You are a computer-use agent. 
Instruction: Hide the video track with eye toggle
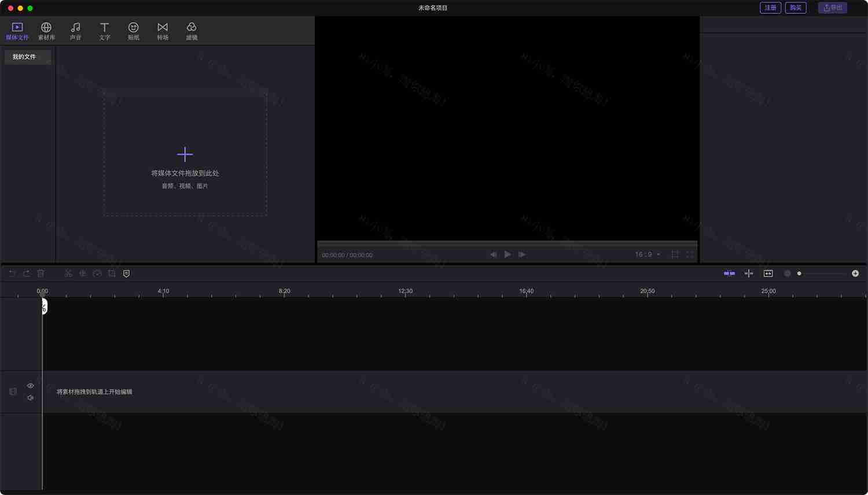coord(30,385)
